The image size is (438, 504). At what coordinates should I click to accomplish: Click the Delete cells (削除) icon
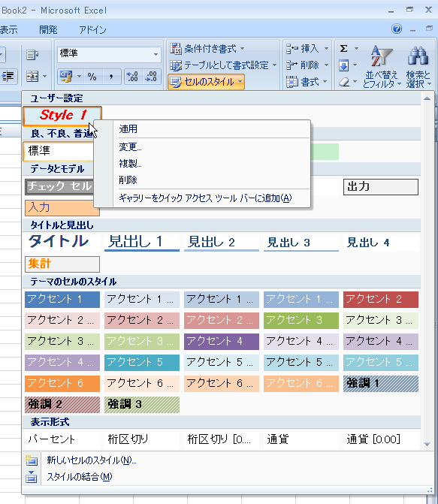tap(291, 65)
